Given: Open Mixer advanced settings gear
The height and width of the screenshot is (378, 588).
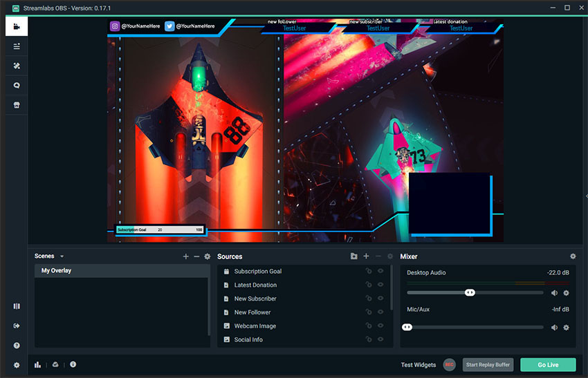Looking at the screenshot, I should [573, 256].
